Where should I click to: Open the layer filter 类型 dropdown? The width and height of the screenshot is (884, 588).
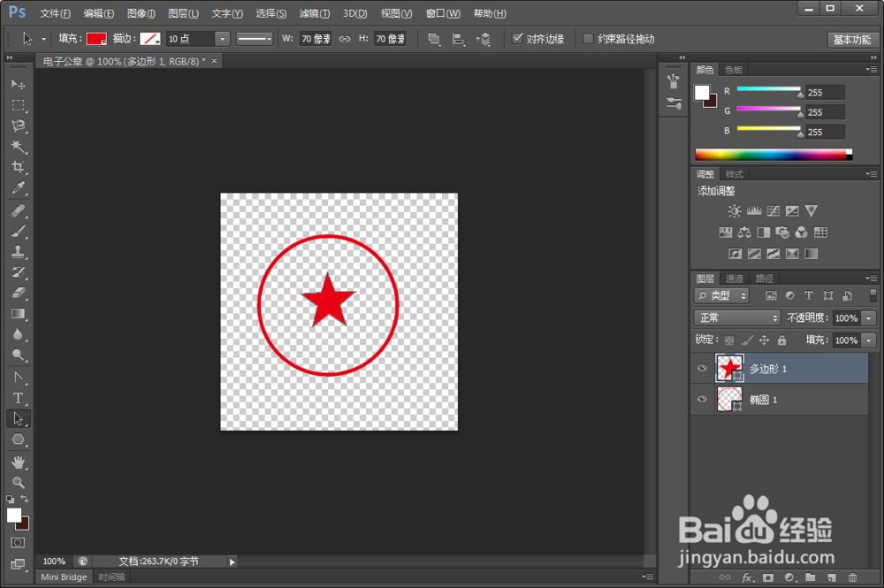tap(721, 295)
